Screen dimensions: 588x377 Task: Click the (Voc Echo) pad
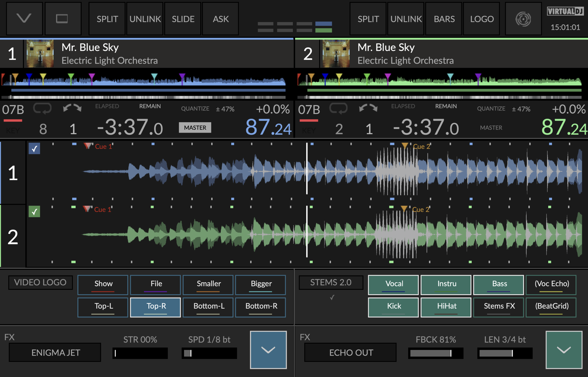click(551, 285)
